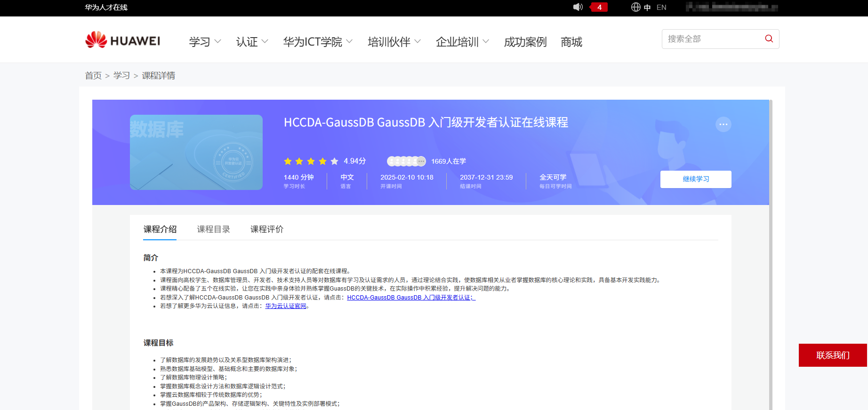The height and width of the screenshot is (410, 868).
Task: Click the 1440 分钟 duration value
Action: click(x=298, y=177)
